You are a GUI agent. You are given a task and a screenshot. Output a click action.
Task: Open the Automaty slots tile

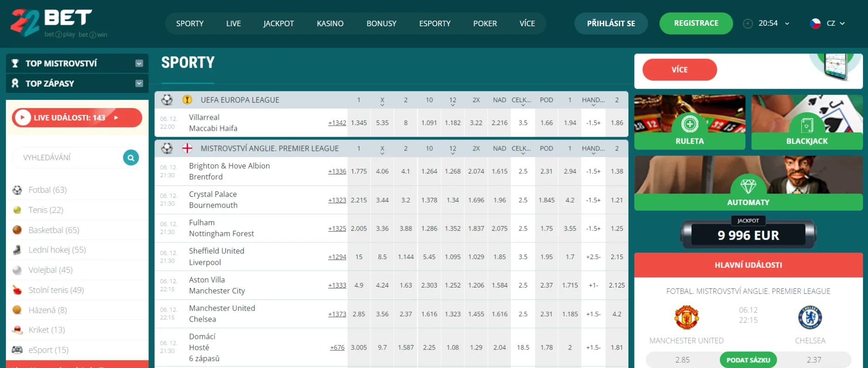[x=748, y=183]
